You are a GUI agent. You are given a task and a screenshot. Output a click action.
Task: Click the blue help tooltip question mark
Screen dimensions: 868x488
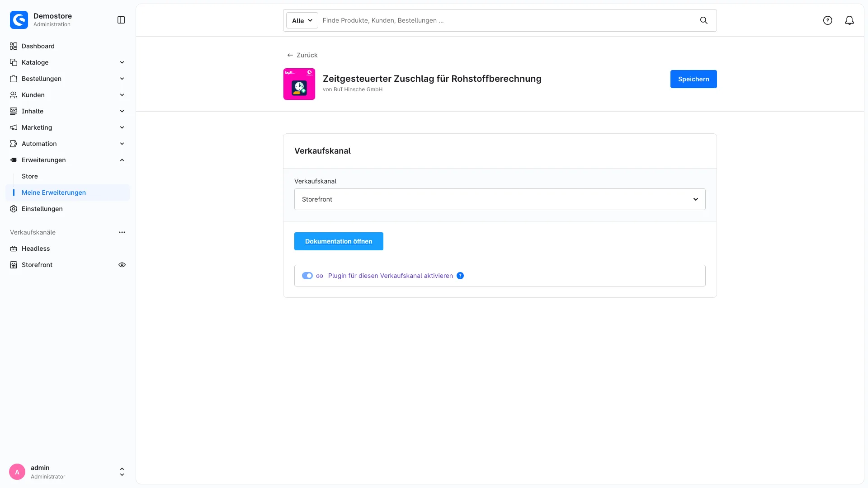tap(460, 276)
